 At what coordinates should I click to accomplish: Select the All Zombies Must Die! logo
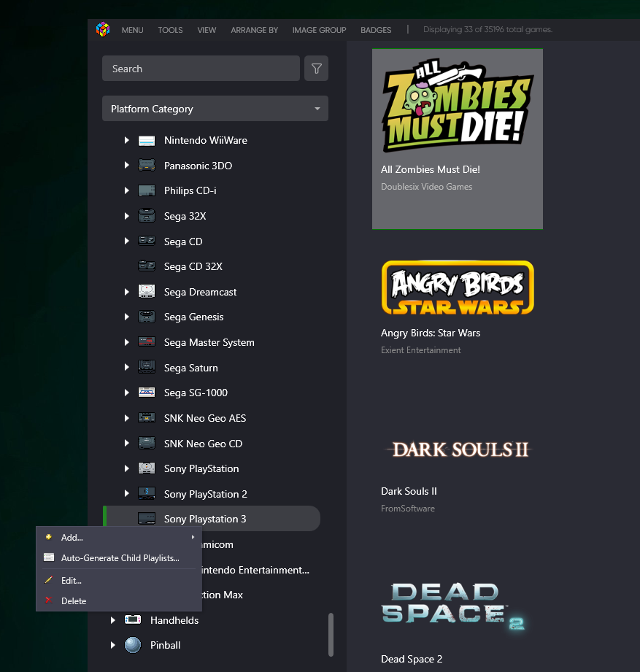pos(458,106)
